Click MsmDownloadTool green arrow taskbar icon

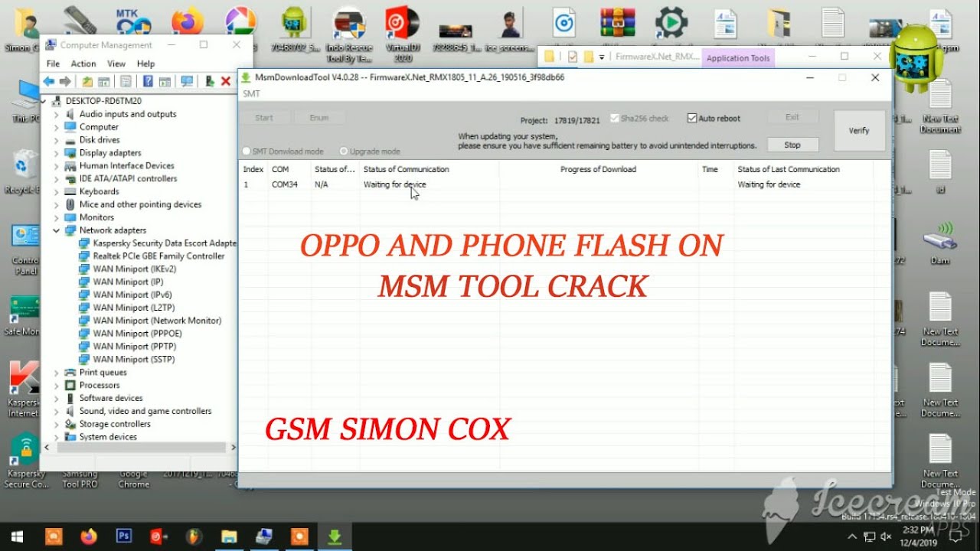tap(335, 536)
